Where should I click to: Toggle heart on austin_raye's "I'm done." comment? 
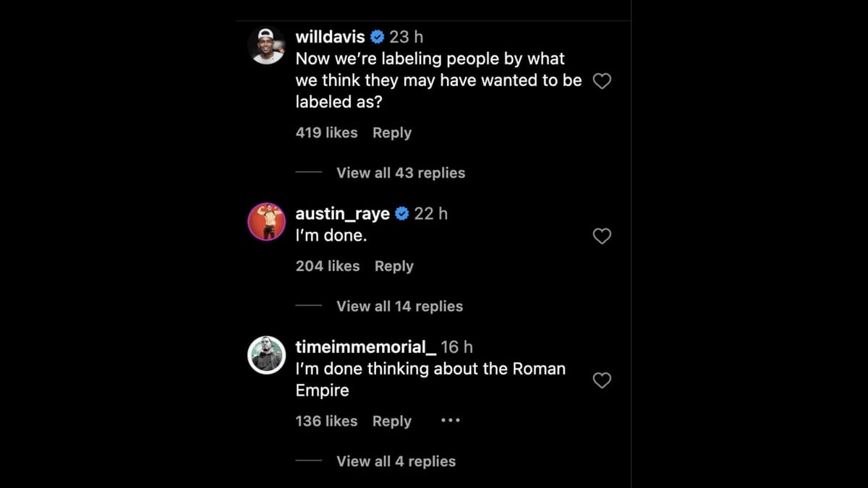coord(602,236)
